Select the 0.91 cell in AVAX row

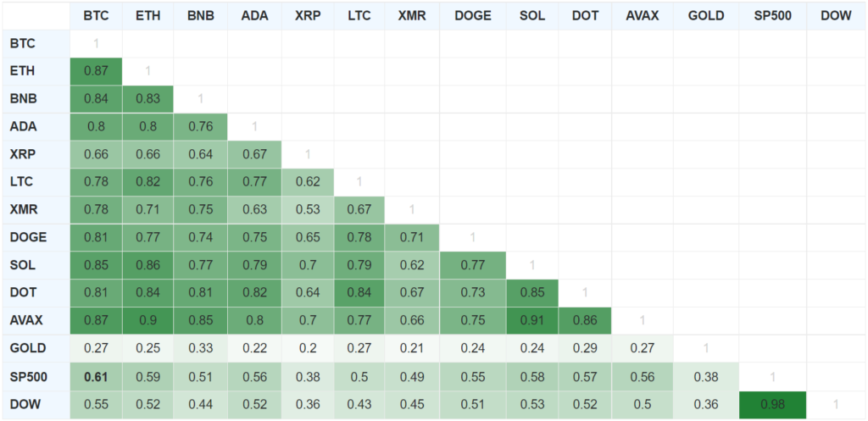click(531, 320)
